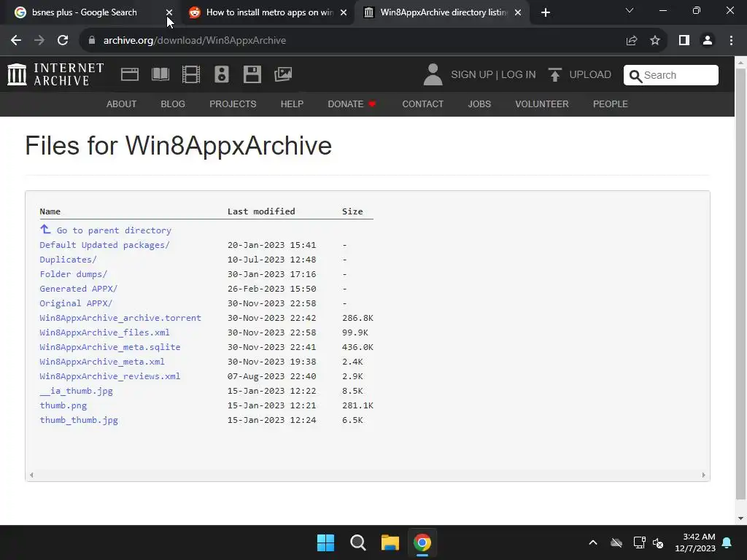The width and height of the screenshot is (747, 560).
Task: Switch to the bsnes plus Google Search tab
Action: click(x=85, y=12)
